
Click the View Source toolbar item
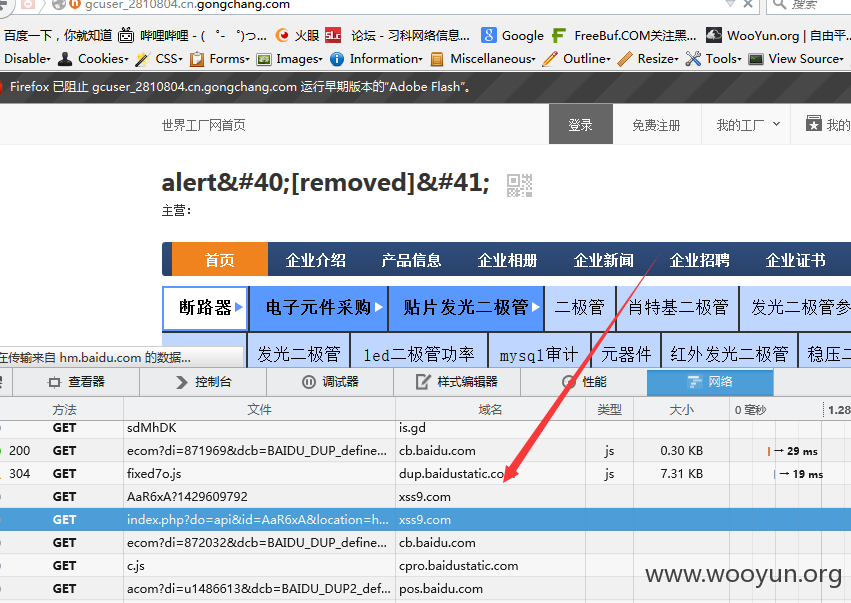(x=796, y=59)
